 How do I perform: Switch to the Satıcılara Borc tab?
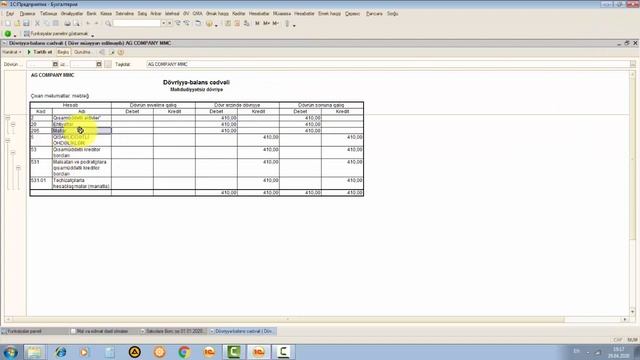click(174, 331)
